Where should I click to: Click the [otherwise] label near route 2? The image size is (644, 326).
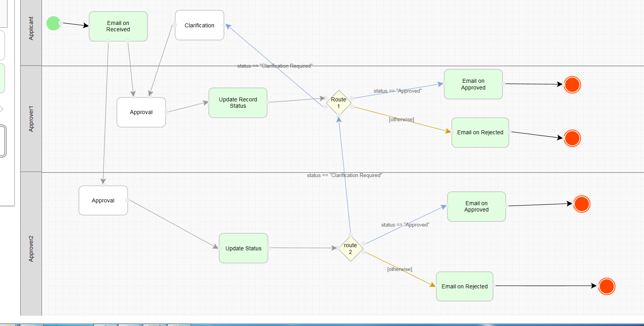[399, 269]
